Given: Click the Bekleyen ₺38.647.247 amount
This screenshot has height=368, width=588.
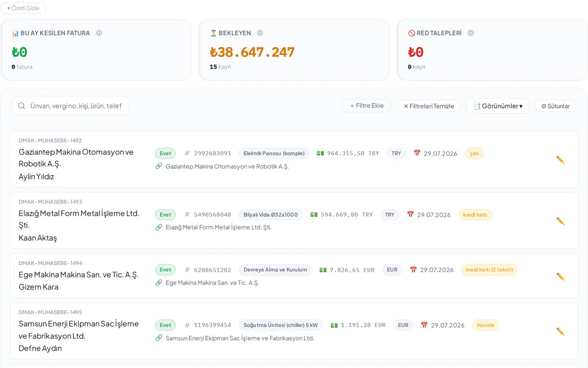Looking at the screenshot, I should (x=252, y=52).
